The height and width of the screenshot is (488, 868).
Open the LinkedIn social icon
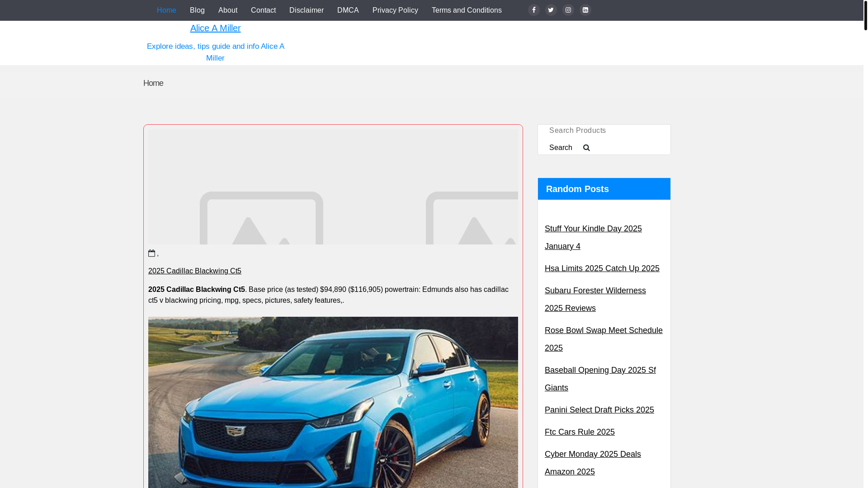(x=585, y=10)
